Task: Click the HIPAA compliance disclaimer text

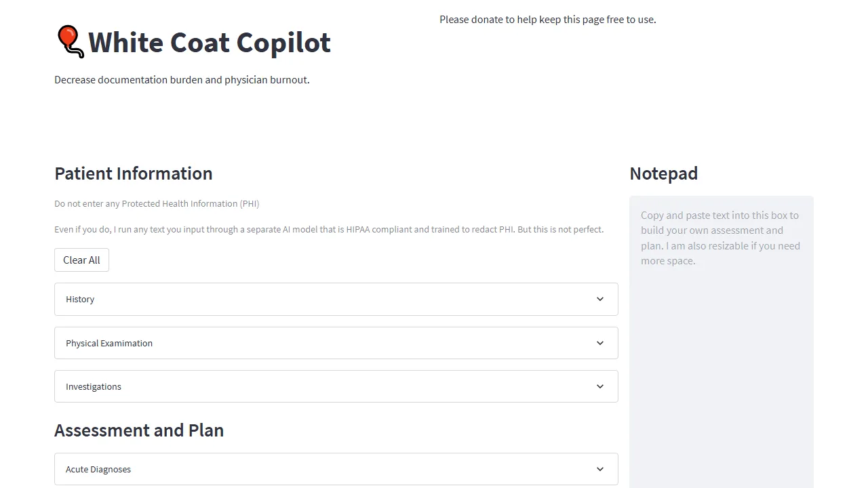Action: coord(329,229)
